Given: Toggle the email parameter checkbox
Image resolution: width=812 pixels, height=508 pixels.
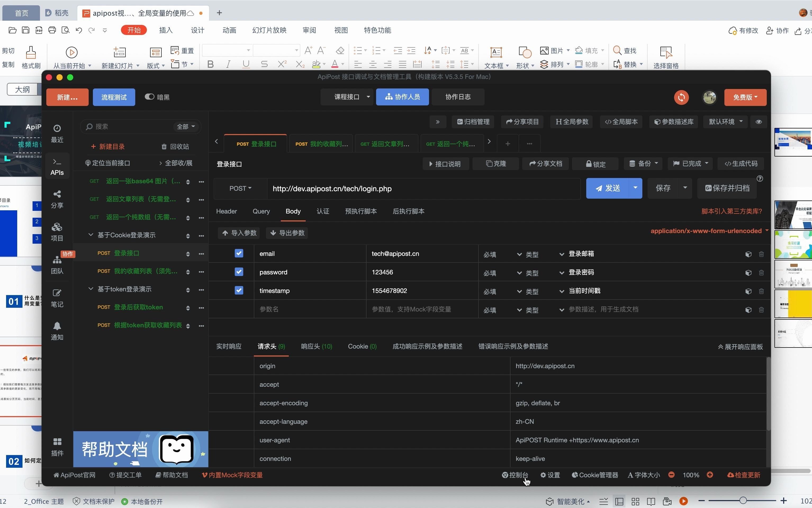Looking at the screenshot, I should point(238,253).
